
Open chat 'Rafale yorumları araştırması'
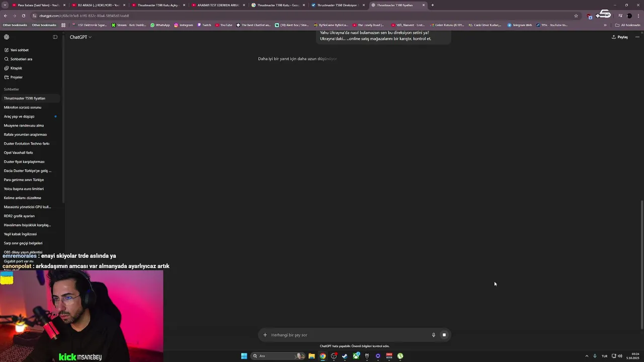point(30,134)
